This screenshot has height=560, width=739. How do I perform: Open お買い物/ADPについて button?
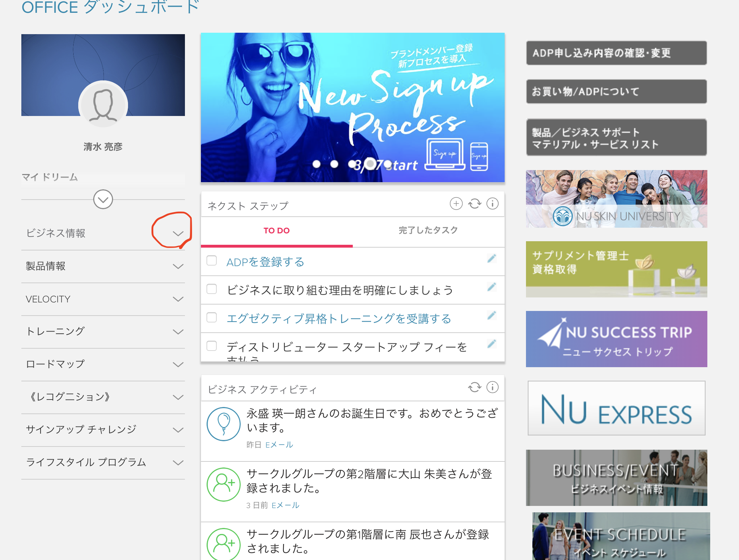[x=616, y=91]
